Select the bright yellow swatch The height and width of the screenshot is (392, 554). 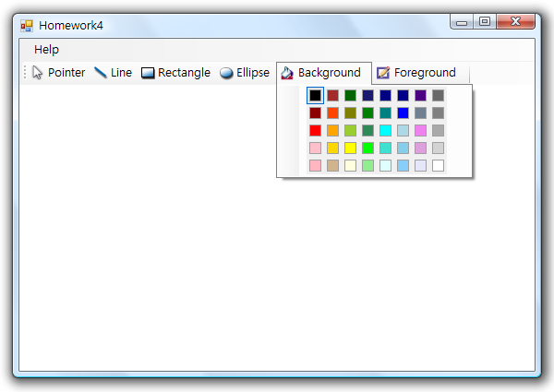[x=350, y=148]
